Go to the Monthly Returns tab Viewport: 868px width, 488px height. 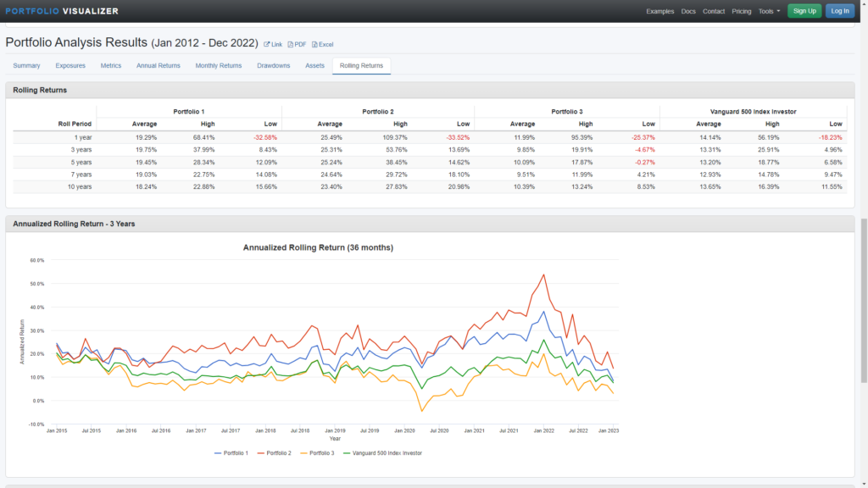219,65
